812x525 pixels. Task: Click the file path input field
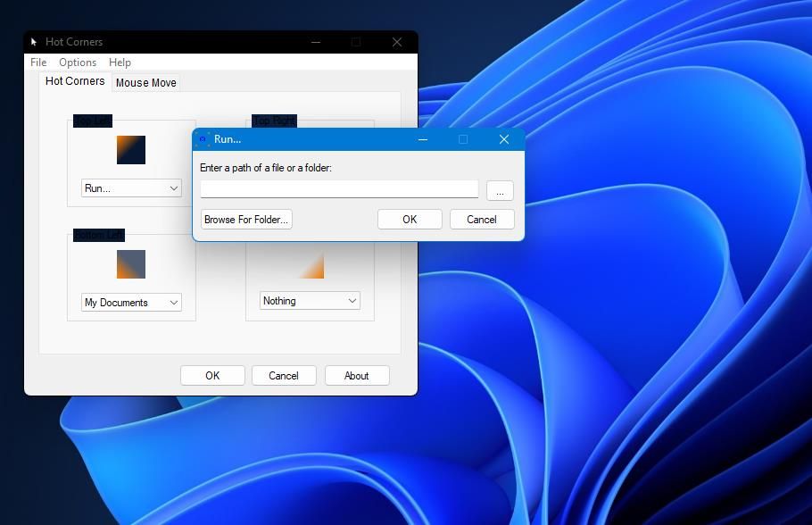(x=339, y=189)
